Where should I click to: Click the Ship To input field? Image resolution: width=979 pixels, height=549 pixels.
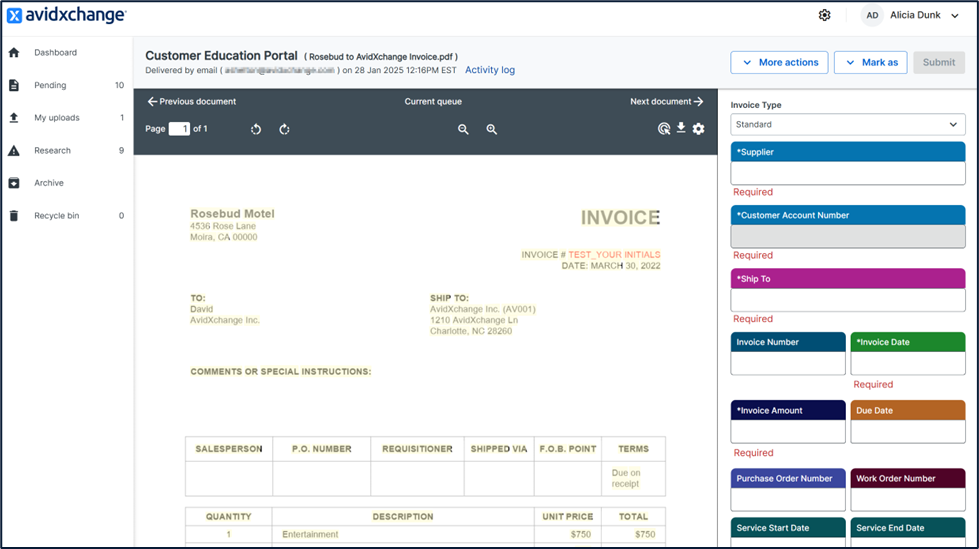tap(848, 300)
